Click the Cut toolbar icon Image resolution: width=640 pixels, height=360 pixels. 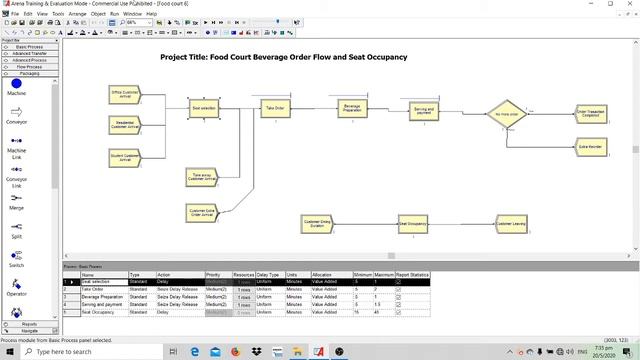pos(68,23)
